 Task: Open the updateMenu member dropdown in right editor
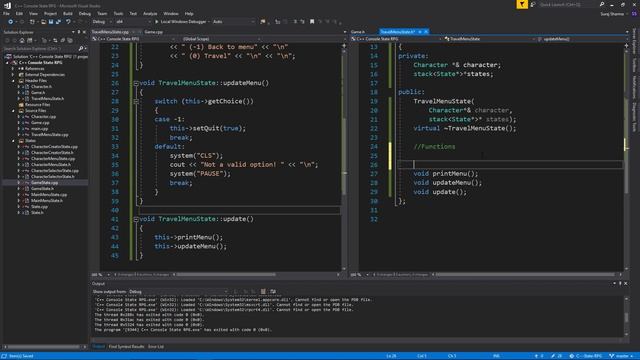click(x=581, y=39)
